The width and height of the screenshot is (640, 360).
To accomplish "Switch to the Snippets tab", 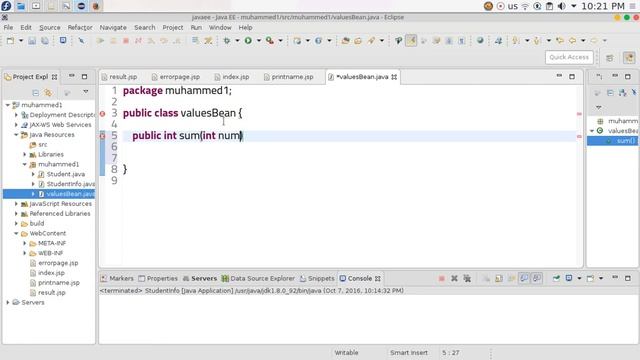I will click(317, 278).
